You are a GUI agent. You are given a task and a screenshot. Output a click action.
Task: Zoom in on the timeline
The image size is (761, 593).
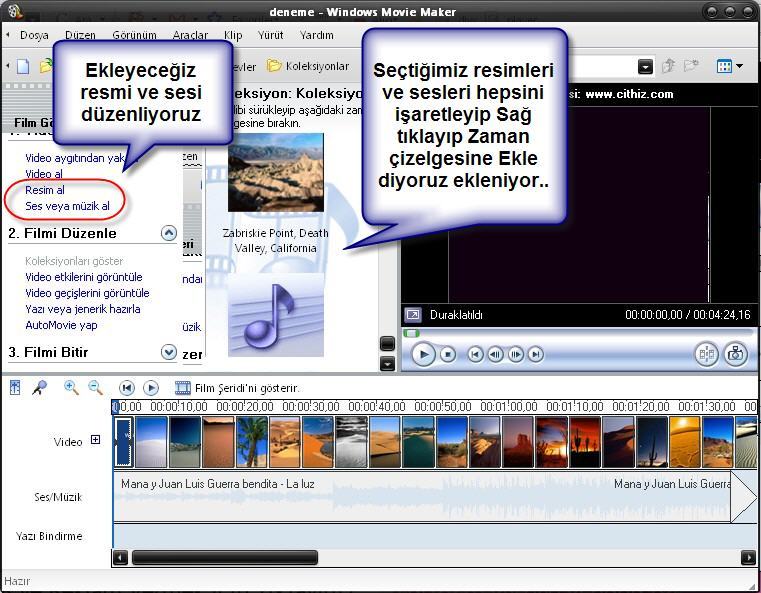(x=71, y=388)
